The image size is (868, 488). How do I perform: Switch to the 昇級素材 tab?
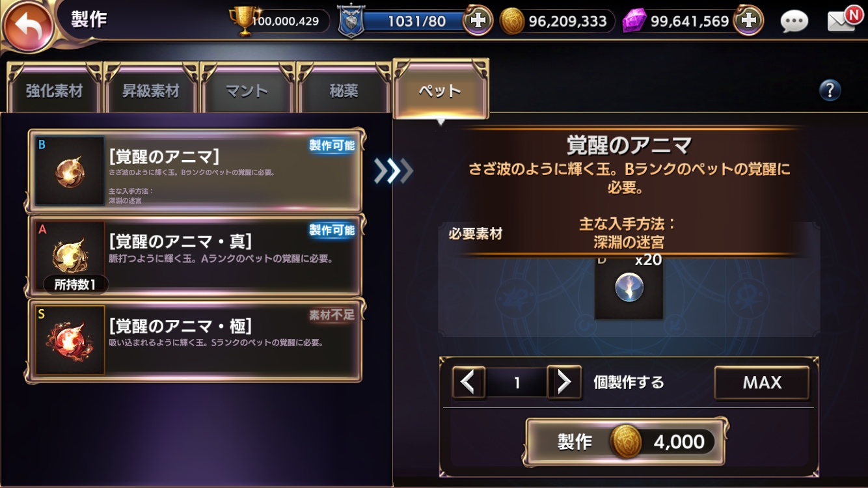tap(151, 90)
